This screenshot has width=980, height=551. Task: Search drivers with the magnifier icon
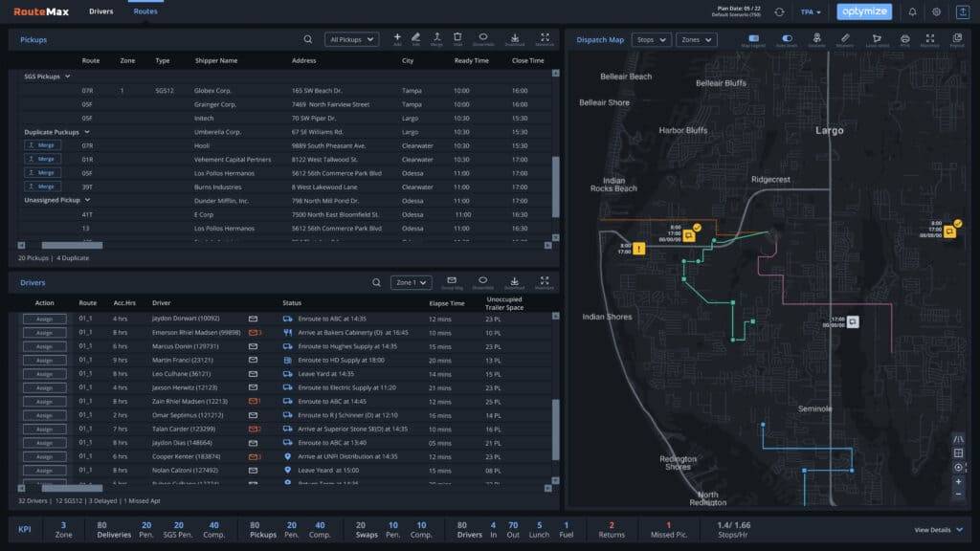pyautogui.click(x=376, y=282)
